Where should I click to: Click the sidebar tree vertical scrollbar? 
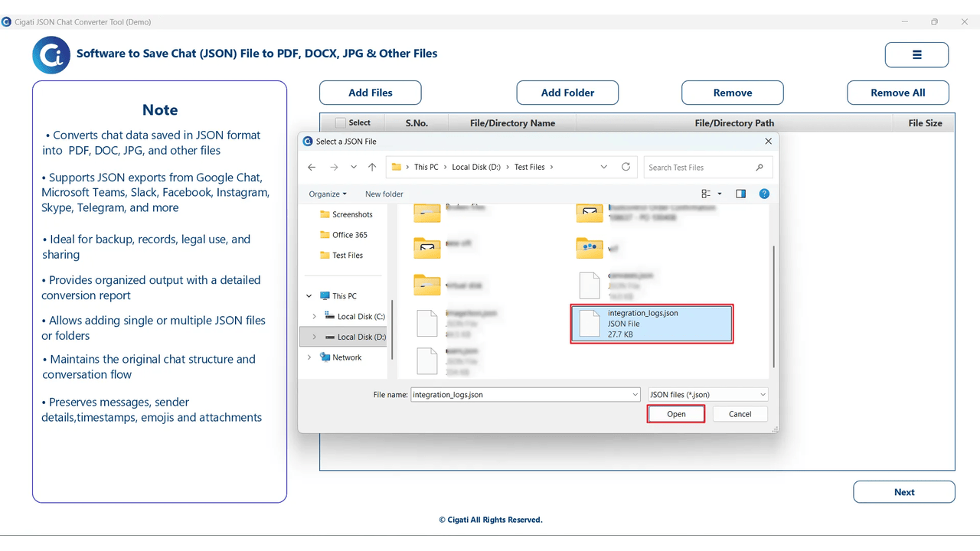[393, 329]
